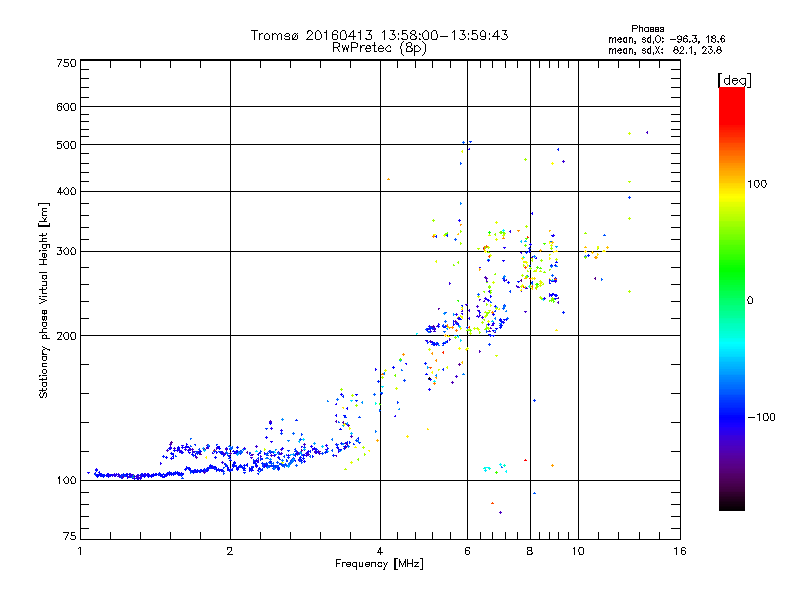Click the 'Phases' header label
Image resolution: width=800 pixels, height=600 pixels.
coord(647,29)
